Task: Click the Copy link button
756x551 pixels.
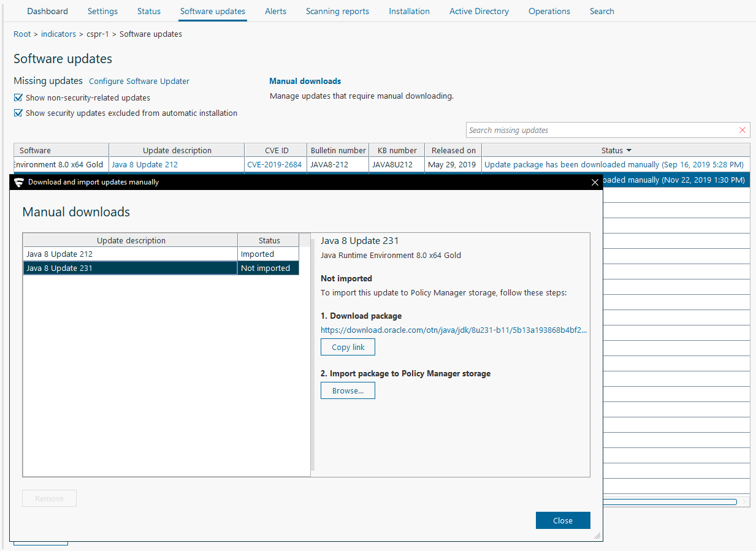Action: click(348, 347)
